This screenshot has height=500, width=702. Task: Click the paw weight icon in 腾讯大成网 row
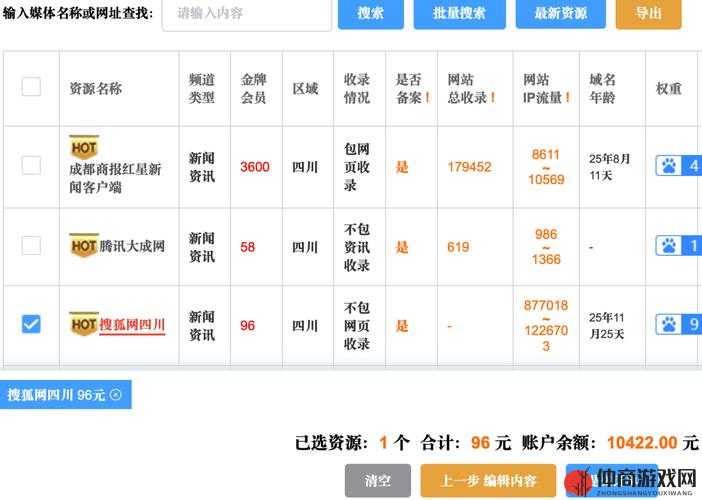tap(668, 245)
